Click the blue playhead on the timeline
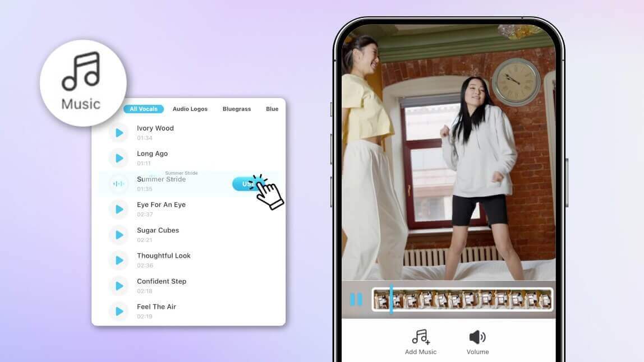 [x=392, y=299]
